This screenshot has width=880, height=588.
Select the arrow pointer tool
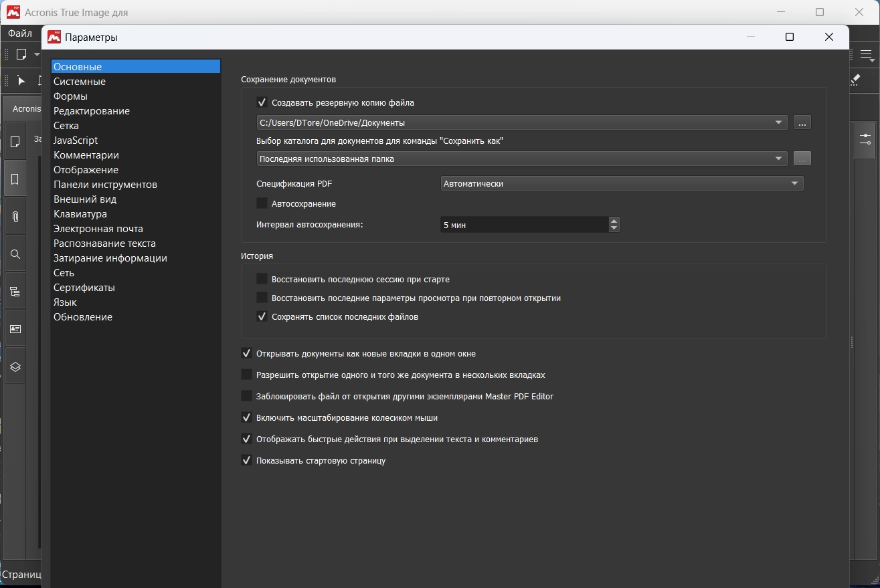(x=21, y=81)
